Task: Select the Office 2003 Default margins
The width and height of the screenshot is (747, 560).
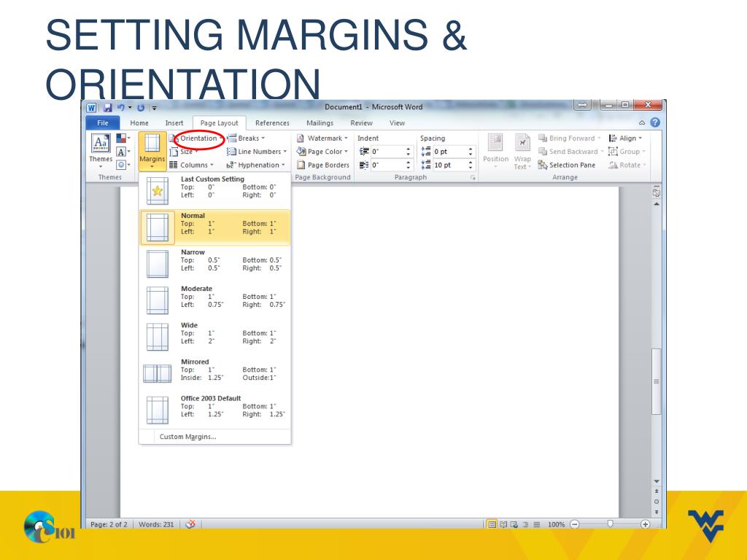Action: tap(214, 411)
